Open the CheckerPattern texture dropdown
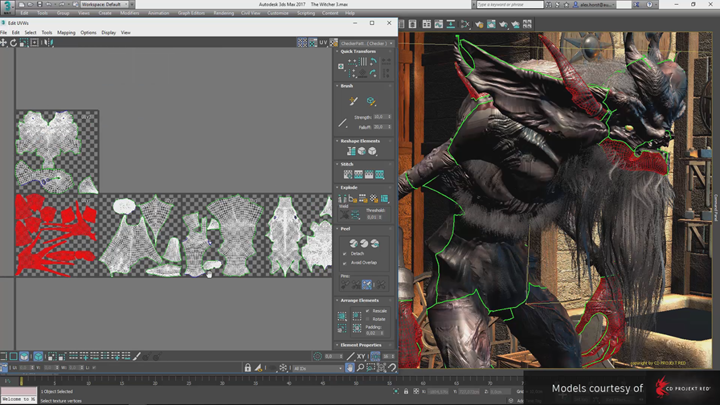720x405 pixels. pos(367,43)
